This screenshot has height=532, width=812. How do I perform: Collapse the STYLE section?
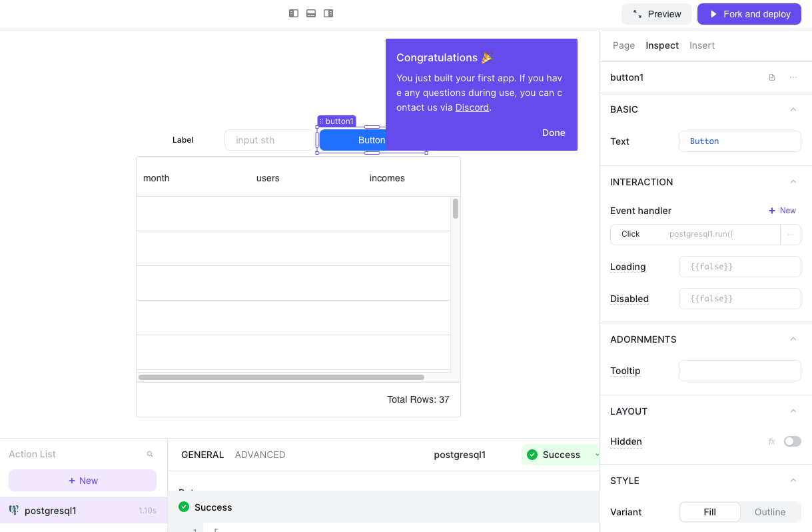point(793,481)
